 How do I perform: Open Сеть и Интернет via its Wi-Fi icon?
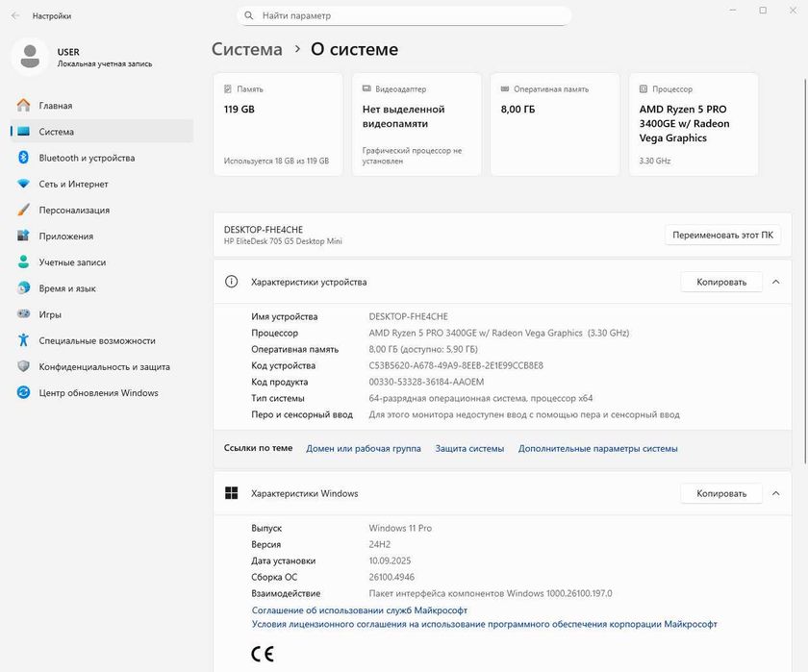23,184
